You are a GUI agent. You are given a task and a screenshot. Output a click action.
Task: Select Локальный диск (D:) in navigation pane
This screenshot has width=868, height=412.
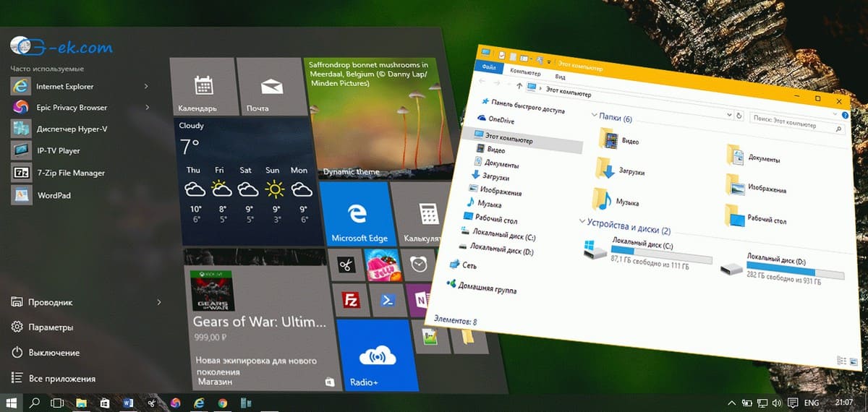(497, 250)
